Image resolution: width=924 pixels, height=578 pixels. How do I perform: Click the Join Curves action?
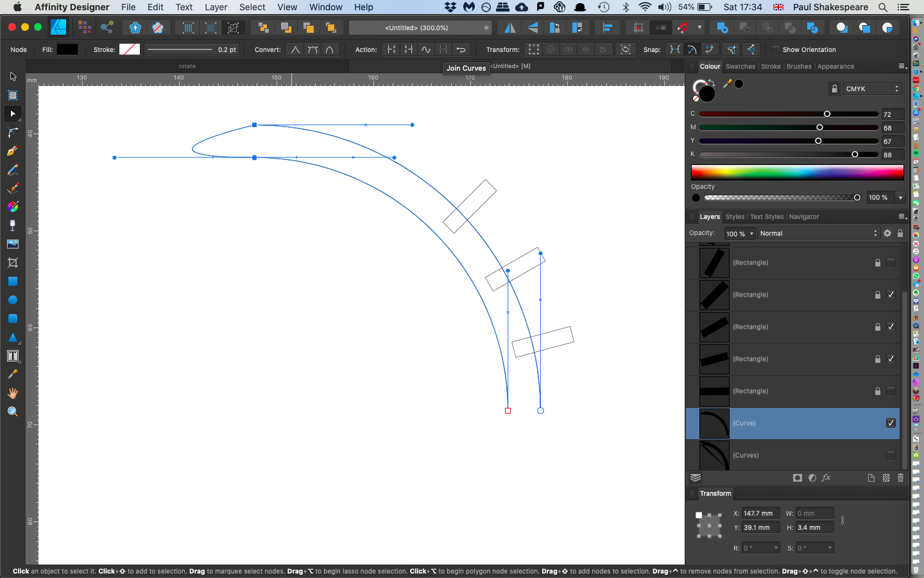point(443,49)
